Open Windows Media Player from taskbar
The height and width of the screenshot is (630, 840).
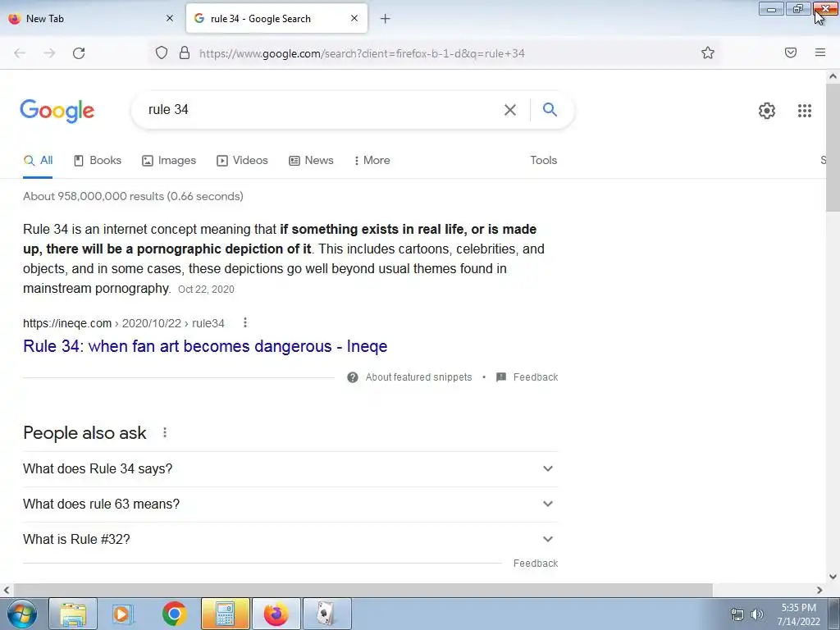[x=123, y=614]
